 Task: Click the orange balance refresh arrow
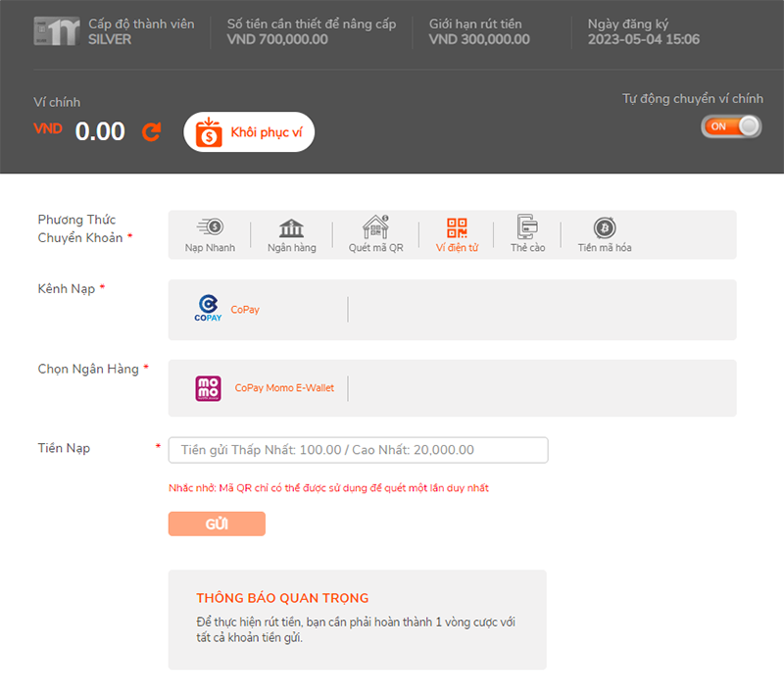(x=151, y=131)
